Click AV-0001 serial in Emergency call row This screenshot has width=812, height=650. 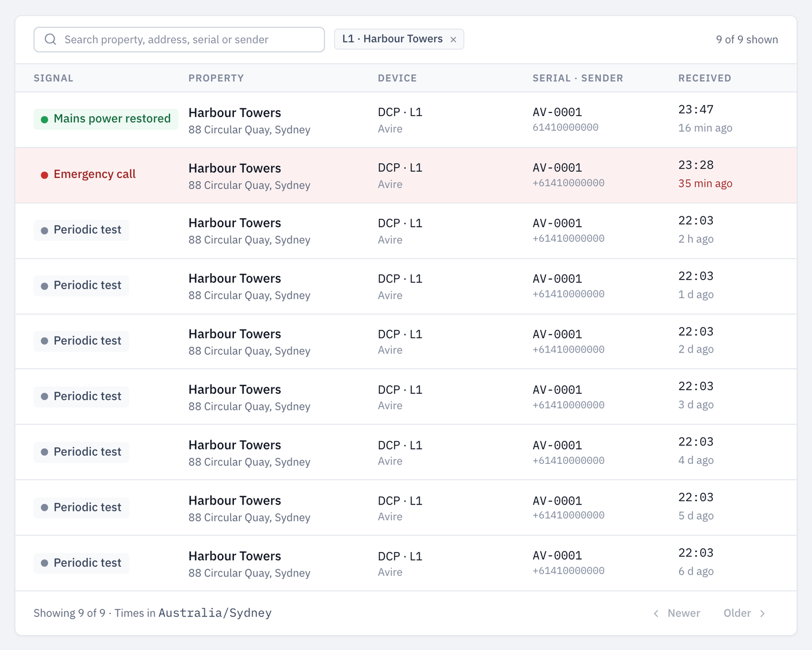(557, 168)
